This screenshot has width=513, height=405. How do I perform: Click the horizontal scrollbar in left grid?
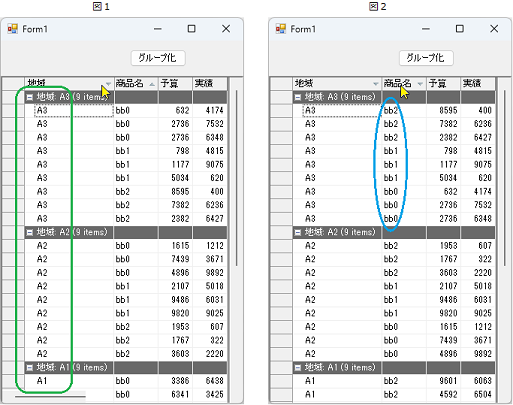50,396
